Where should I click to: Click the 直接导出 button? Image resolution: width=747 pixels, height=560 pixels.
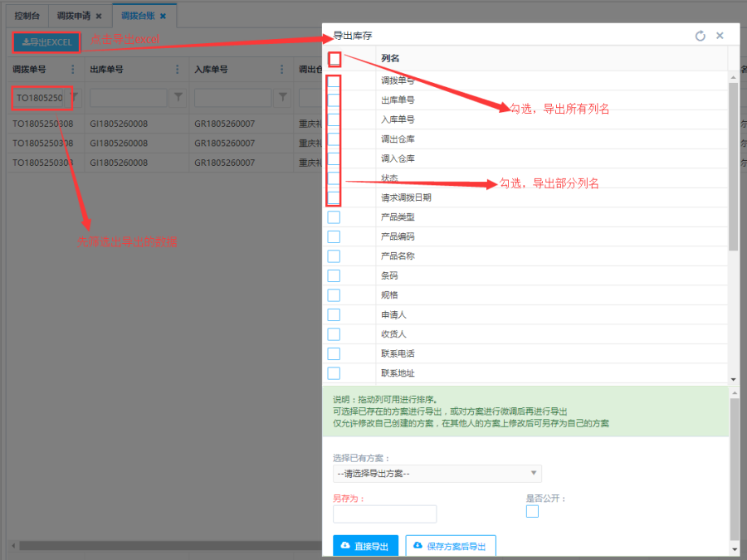pyautogui.click(x=365, y=546)
